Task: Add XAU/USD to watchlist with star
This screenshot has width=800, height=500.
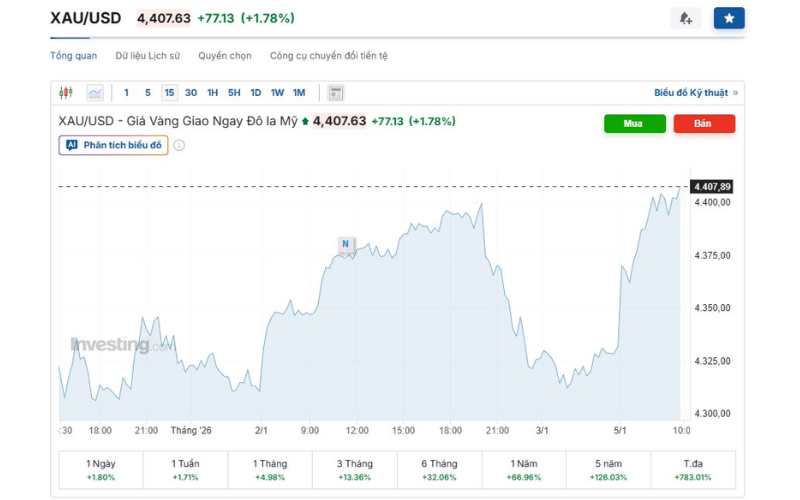Action: pyautogui.click(x=729, y=18)
